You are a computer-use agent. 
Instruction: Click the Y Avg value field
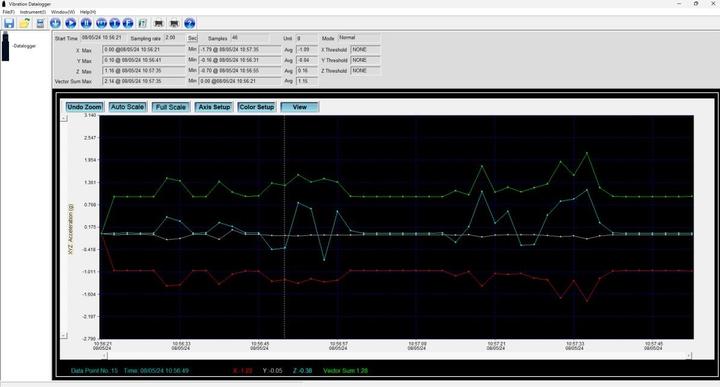coord(306,60)
